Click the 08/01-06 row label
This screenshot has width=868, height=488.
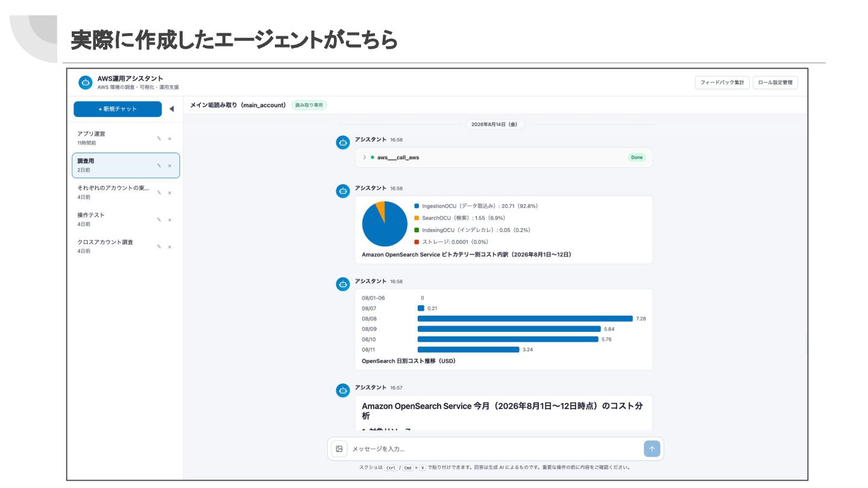click(x=373, y=298)
